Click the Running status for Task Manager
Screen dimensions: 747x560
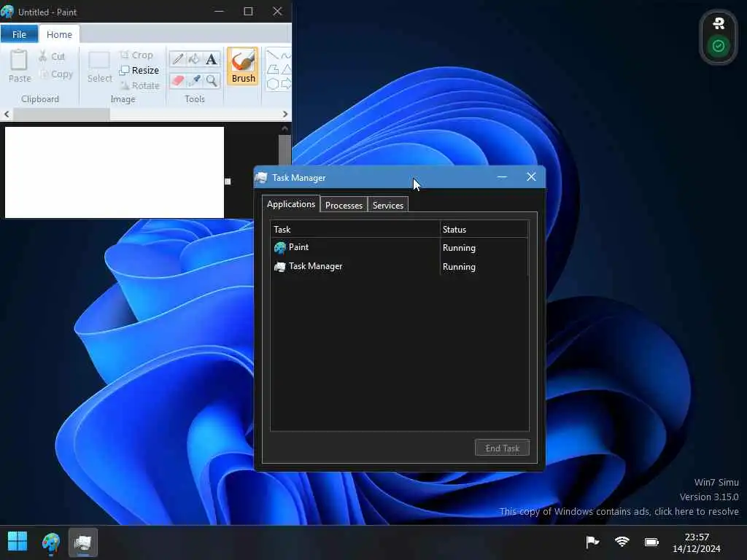(x=459, y=267)
